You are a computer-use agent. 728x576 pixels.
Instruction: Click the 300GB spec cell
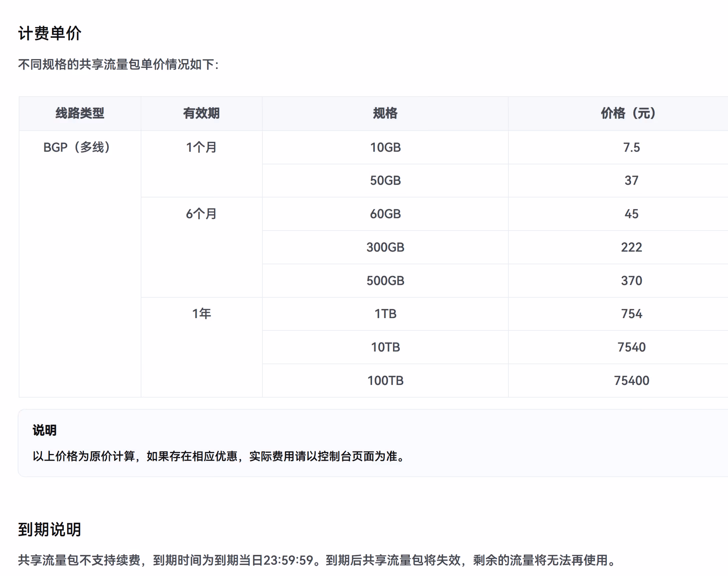click(x=385, y=247)
